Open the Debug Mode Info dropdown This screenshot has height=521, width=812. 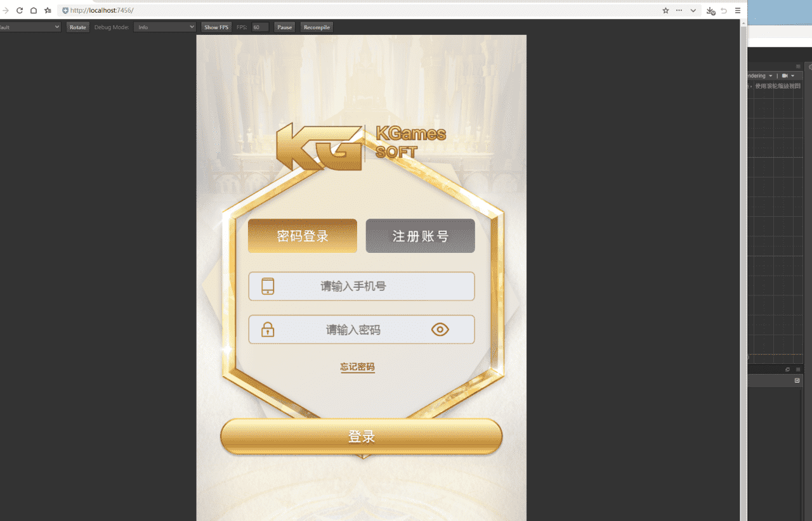click(165, 27)
